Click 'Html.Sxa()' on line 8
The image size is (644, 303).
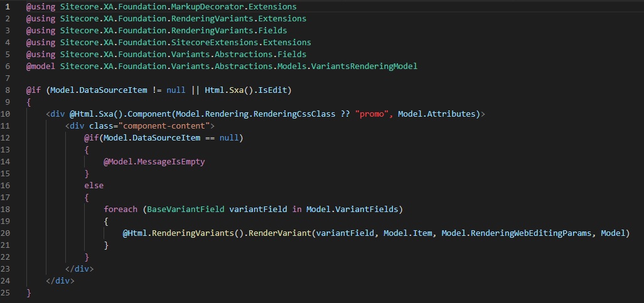tap(228, 90)
